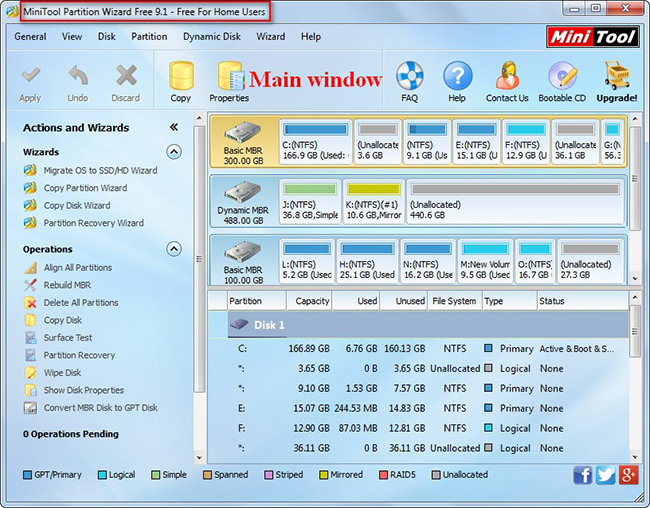Launch Partition Recovery Wizard

94,223
